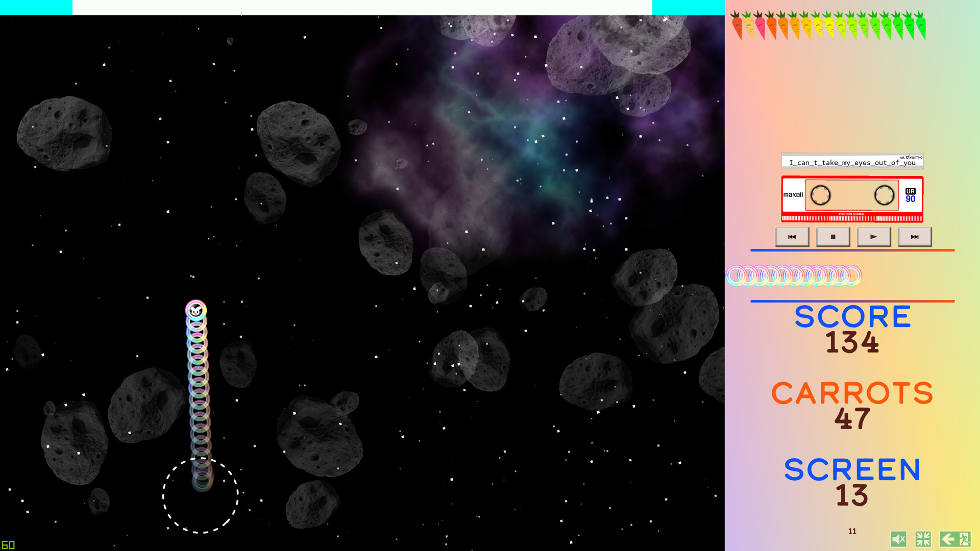This screenshot has height=551, width=980.
Task: Check the N.R. YES checkbox on tape label
Action: [x=908, y=158]
